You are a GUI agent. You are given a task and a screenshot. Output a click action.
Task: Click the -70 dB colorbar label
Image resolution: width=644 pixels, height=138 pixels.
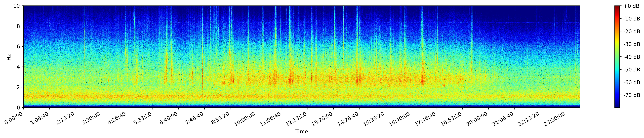(x=632, y=95)
